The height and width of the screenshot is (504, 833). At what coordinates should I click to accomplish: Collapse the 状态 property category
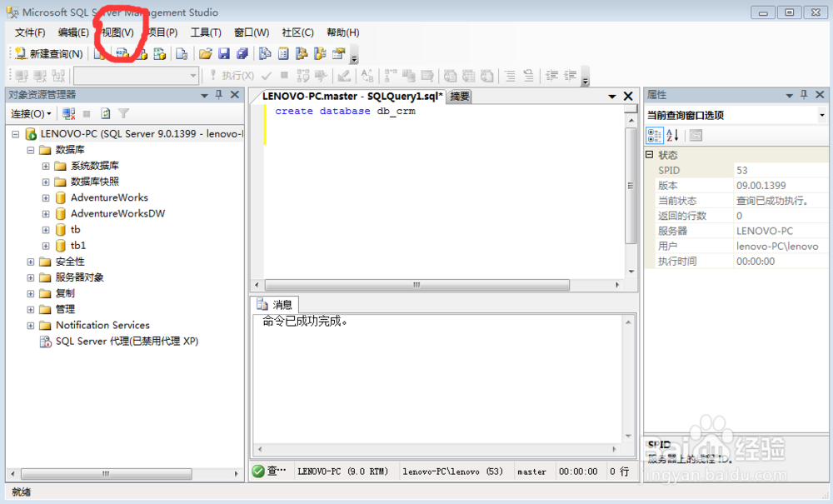coord(649,155)
